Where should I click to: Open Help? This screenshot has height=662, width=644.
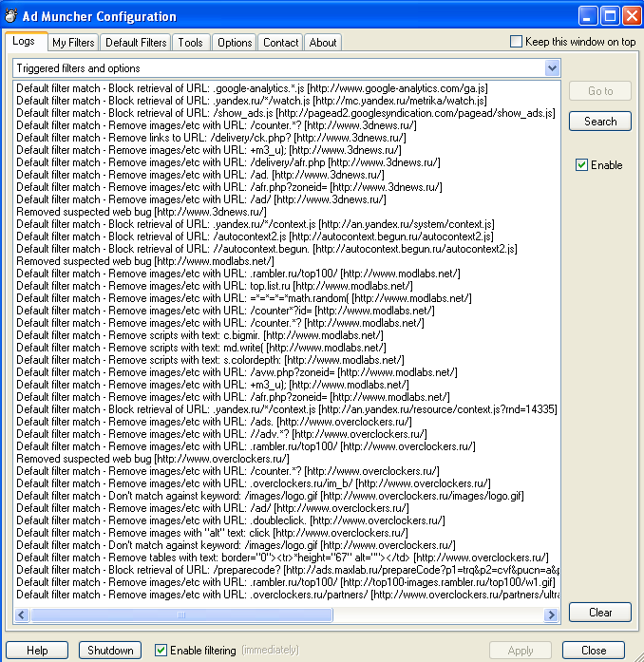pyautogui.click(x=37, y=651)
